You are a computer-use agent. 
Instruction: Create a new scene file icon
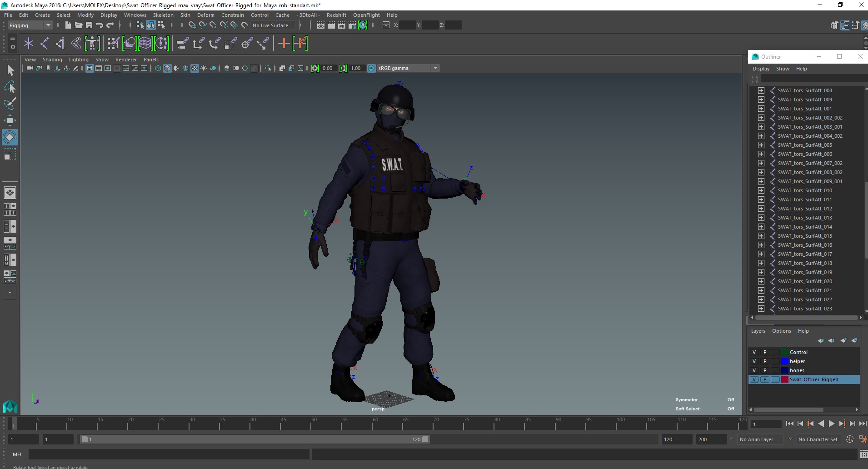[68, 25]
